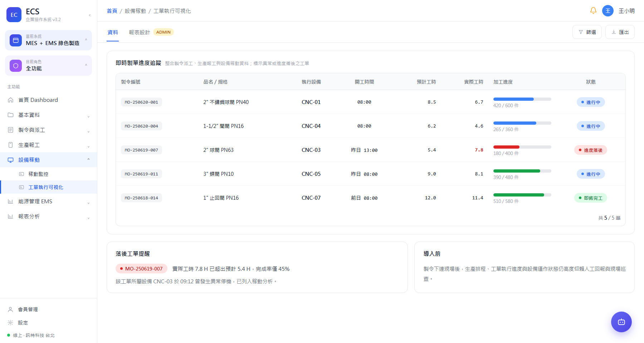Click the red progress bar 180 / 400
The width and height of the screenshot is (644, 343).
coord(522,147)
